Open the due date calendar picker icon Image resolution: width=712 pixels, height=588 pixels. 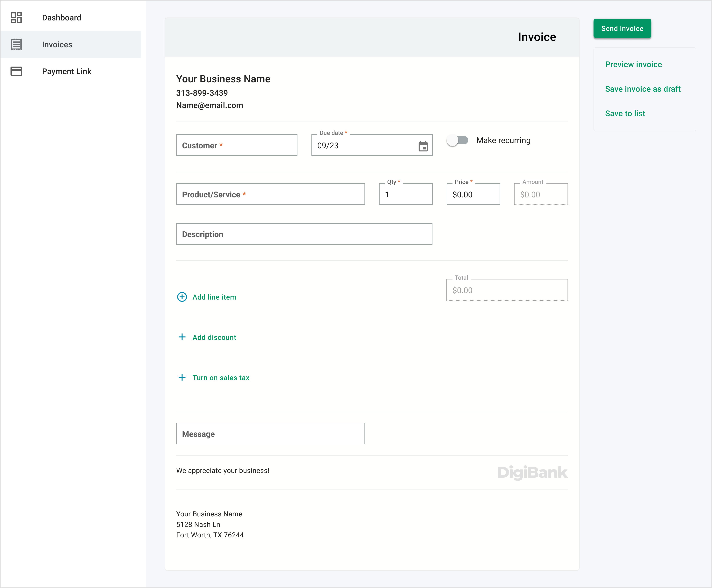[x=423, y=146]
